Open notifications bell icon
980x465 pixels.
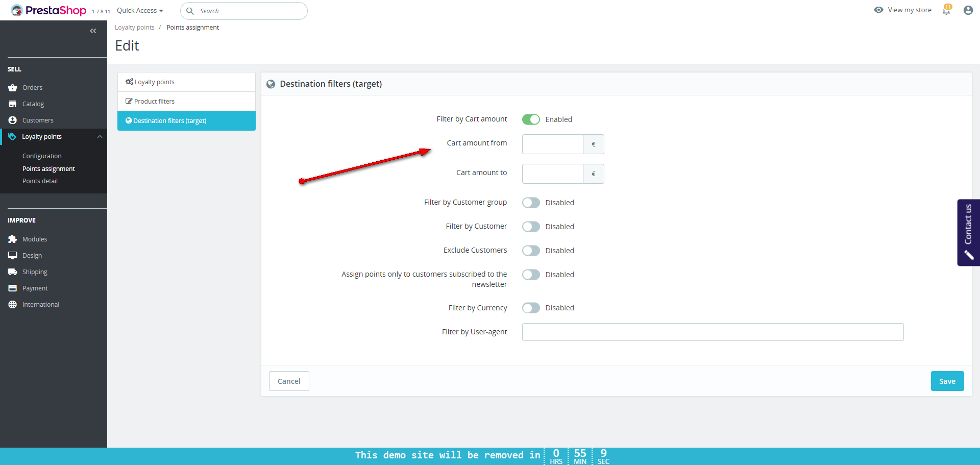pyautogui.click(x=946, y=10)
